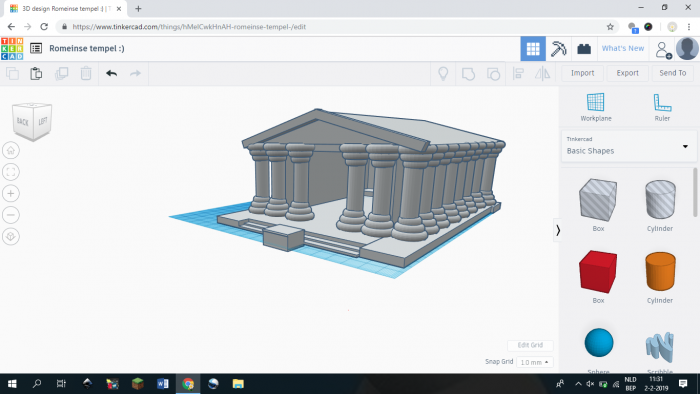Open the What's New link
The width and height of the screenshot is (700, 394).
(622, 48)
